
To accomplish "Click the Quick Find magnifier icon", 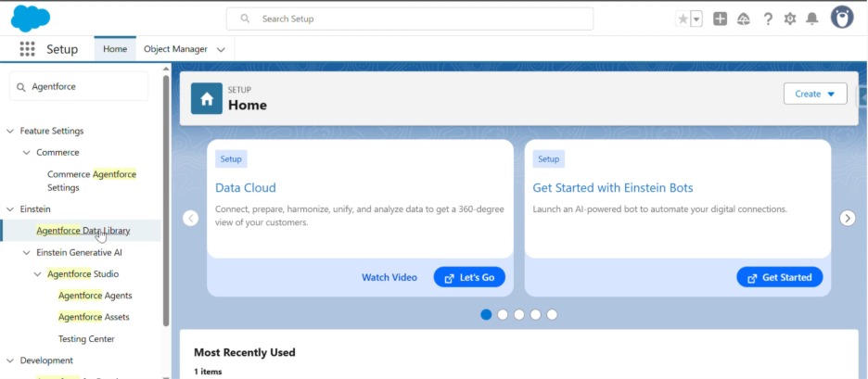I will [21, 87].
